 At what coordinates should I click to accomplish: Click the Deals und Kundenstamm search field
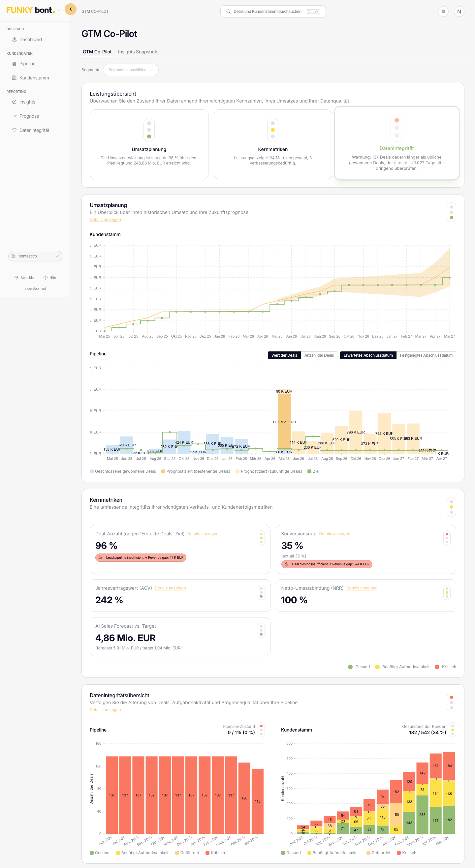[x=273, y=12]
